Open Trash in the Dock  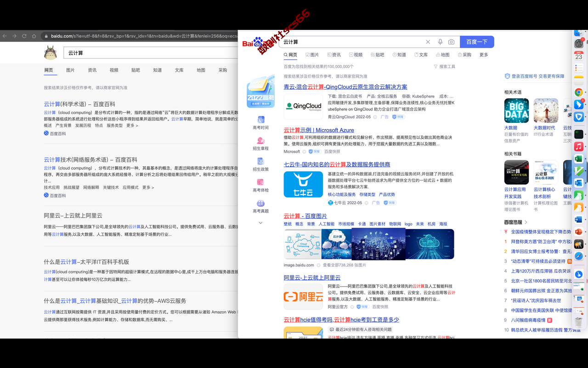coord(579,322)
